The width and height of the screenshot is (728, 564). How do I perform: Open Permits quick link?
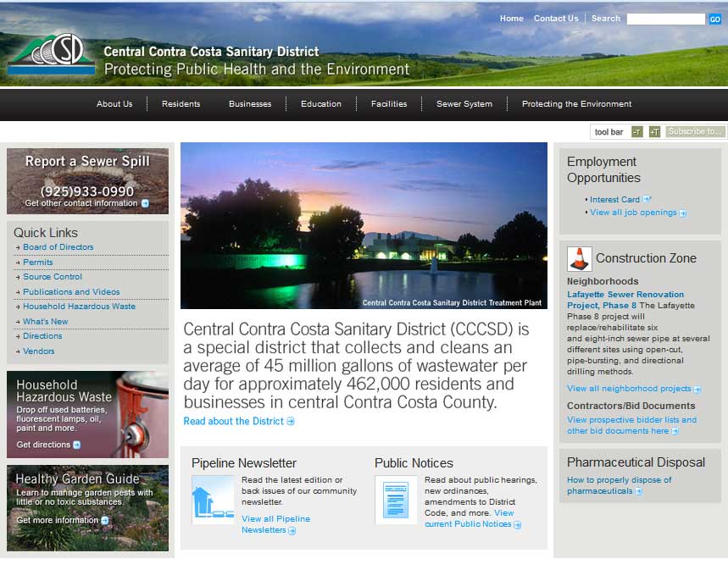point(38,263)
